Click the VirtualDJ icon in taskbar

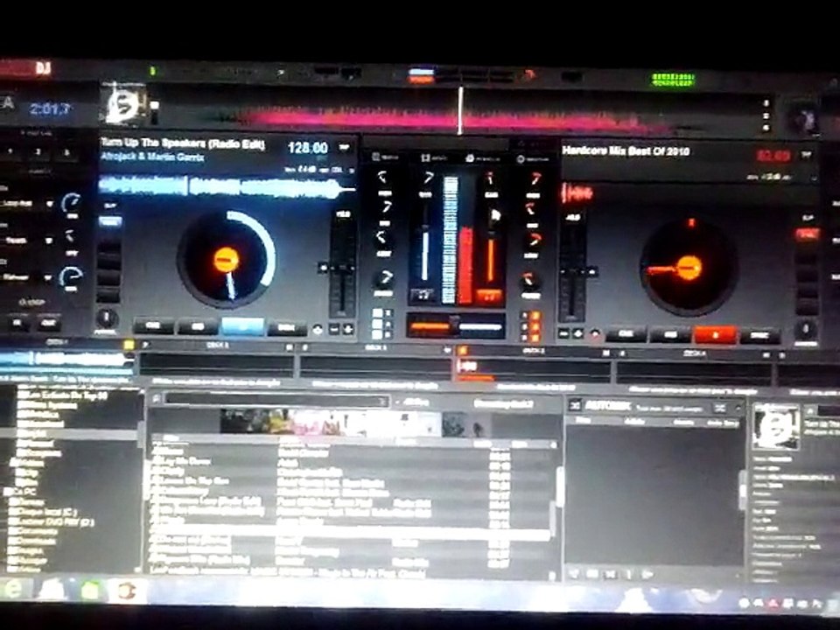[127, 591]
